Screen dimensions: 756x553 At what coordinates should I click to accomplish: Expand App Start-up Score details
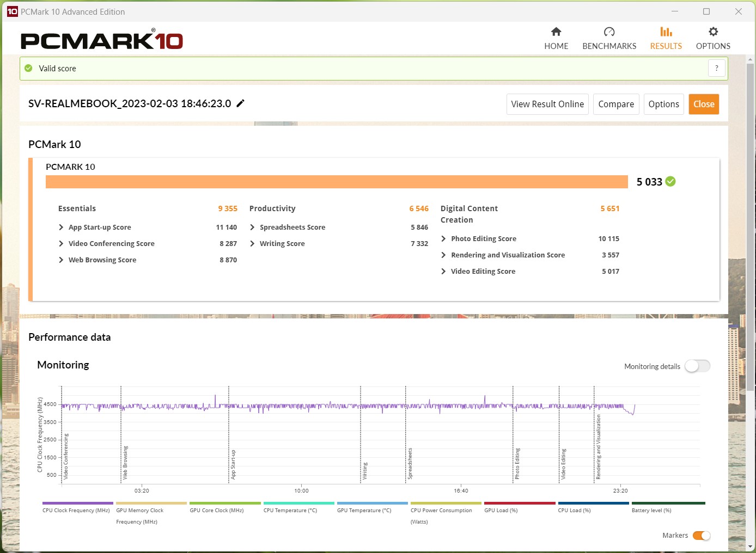(94, 228)
